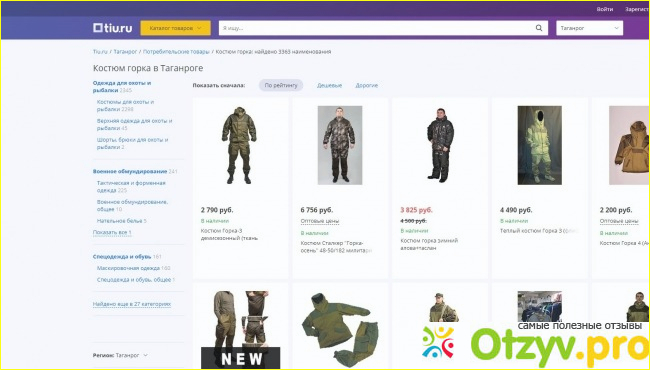Open the 4 490 руб. warm suit image
The height and width of the screenshot is (370, 650).
[539, 145]
